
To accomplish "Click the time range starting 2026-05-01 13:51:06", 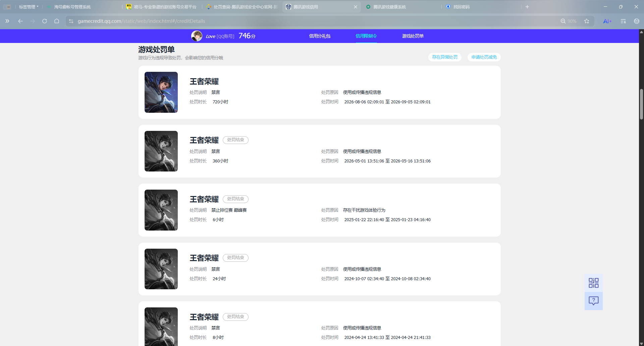I will 387,161.
